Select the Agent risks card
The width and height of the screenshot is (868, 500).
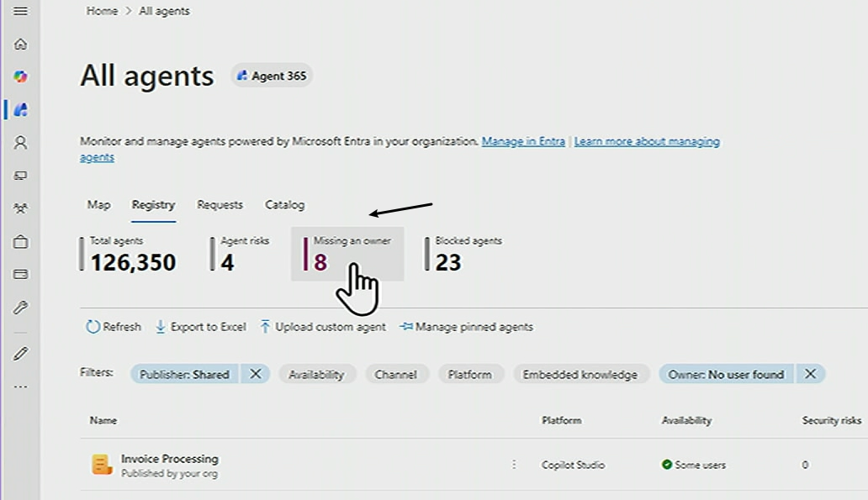click(x=241, y=255)
